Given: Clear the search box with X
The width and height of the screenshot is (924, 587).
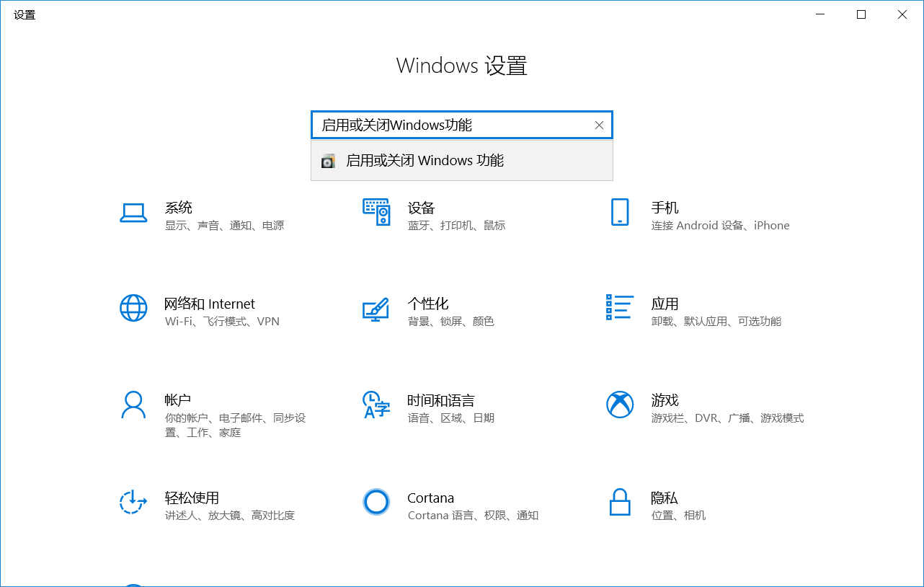Looking at the screenshot, I should click(599, 125).
